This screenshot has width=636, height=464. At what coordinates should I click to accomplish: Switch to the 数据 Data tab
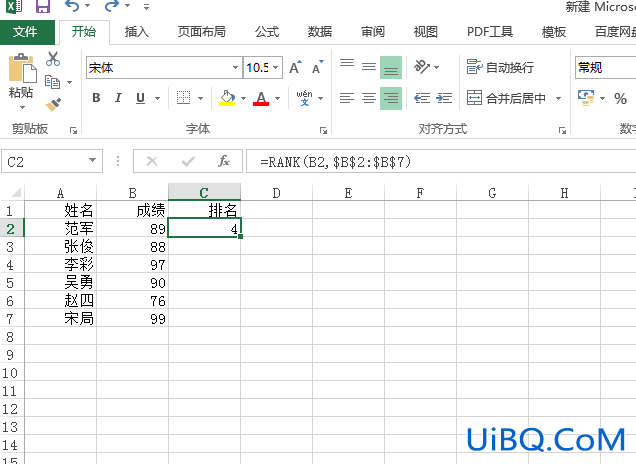point(320,32)
